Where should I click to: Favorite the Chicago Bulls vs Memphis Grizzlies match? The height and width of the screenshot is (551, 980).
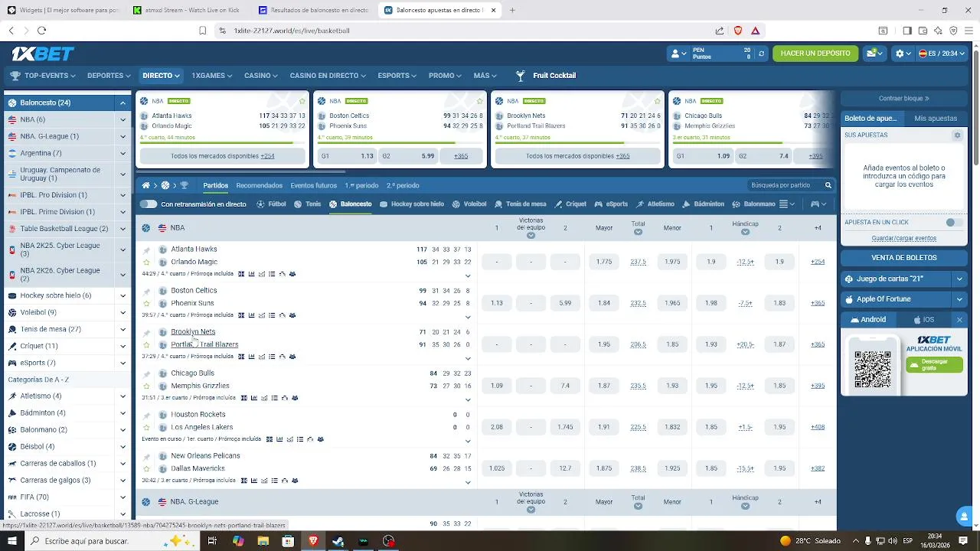147,386
